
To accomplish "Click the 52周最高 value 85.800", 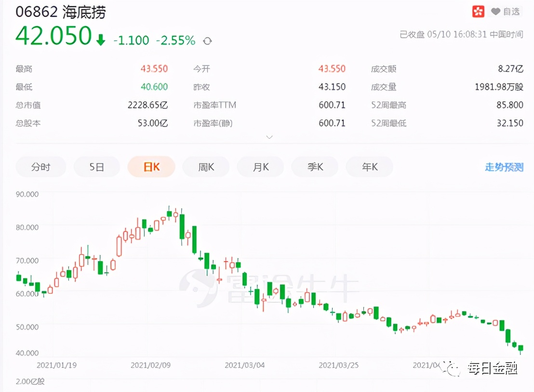I will (x=510, y=105).
